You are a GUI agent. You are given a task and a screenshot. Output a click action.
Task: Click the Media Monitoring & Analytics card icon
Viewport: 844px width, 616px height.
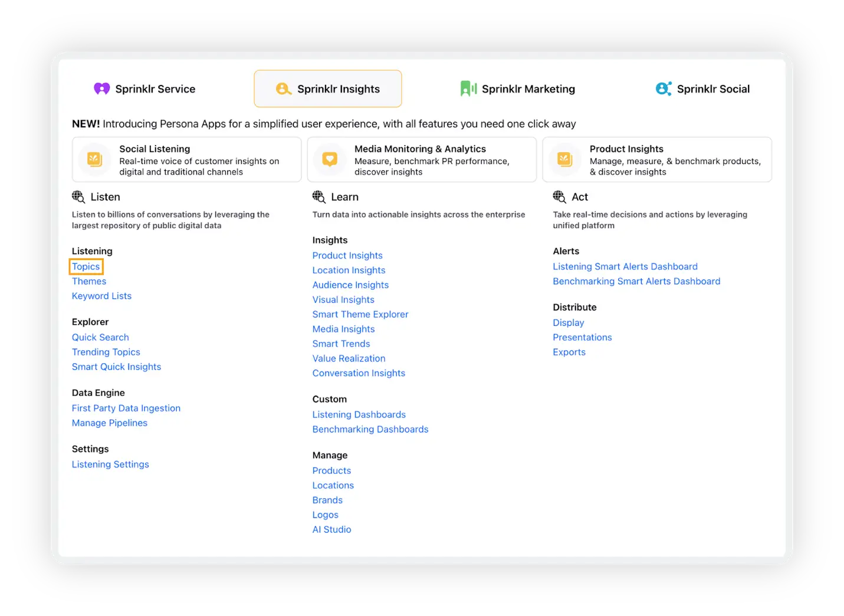tap(330, 159)
